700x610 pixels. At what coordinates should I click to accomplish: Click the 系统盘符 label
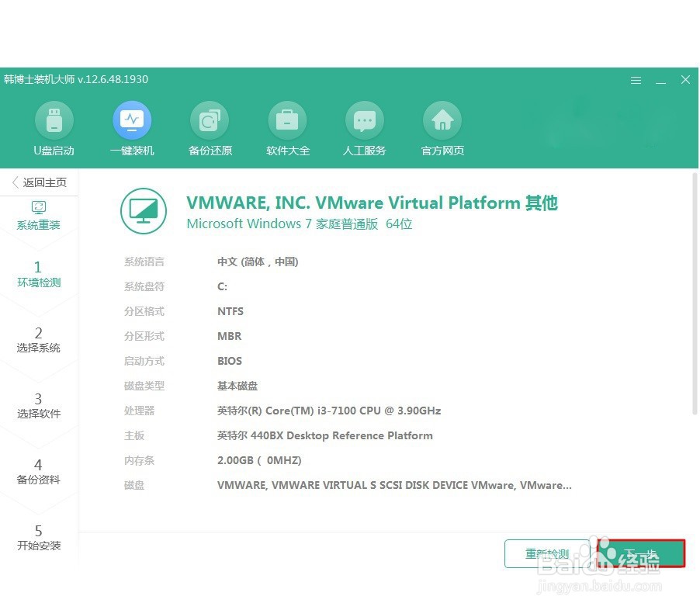[144, 286]
